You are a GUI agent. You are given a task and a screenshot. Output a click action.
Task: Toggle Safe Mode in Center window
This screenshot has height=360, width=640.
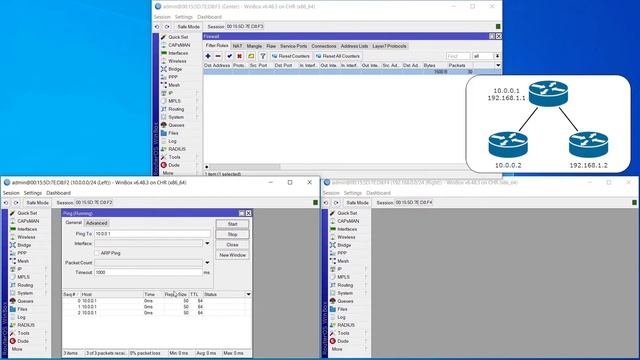(188, 27)
